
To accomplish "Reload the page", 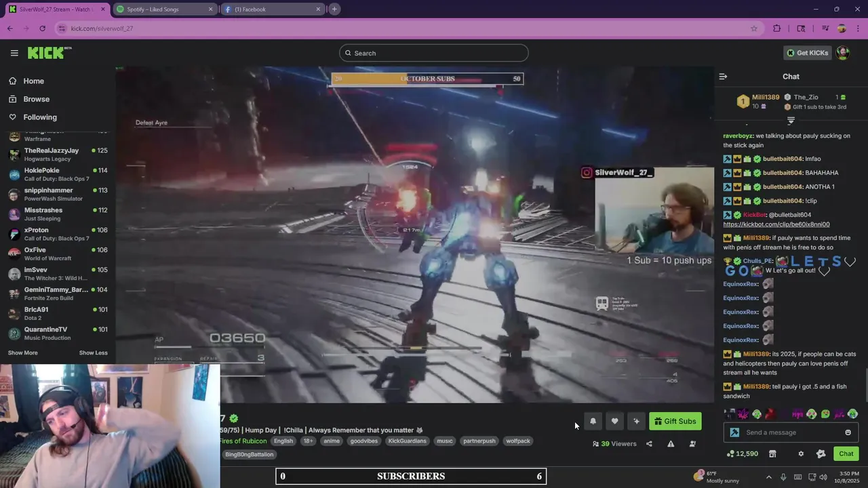I will [42, 28].
